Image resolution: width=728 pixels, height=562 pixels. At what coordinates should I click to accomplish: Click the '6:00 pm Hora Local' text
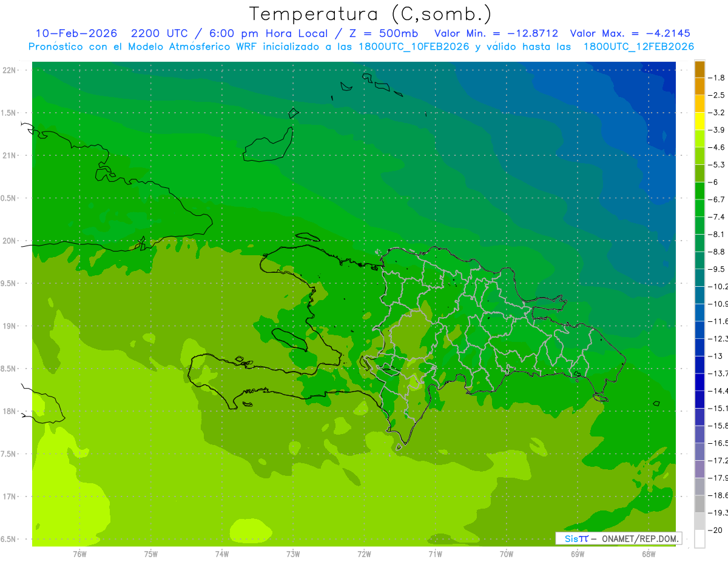[268, 33]
